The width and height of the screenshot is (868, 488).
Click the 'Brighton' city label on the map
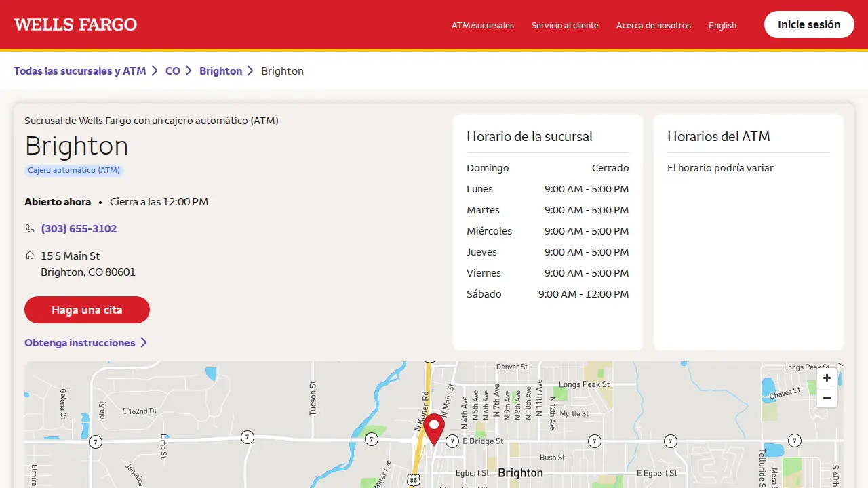point(521,472)
